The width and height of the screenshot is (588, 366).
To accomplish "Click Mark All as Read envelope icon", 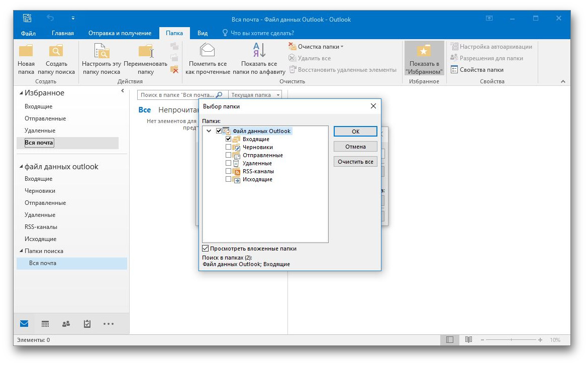I will (x=207, y=50).
